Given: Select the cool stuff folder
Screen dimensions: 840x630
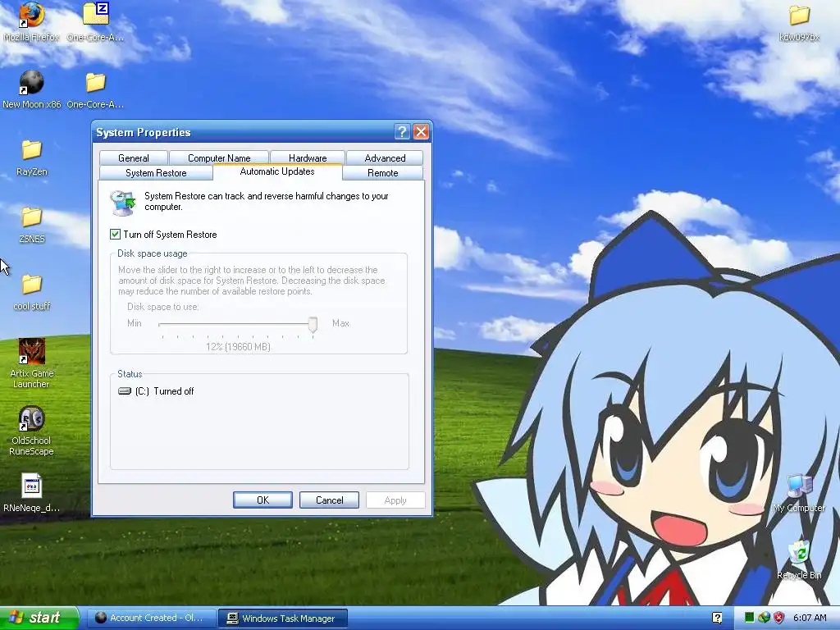Looking at the screenshot, I should [x=32, y=285].
